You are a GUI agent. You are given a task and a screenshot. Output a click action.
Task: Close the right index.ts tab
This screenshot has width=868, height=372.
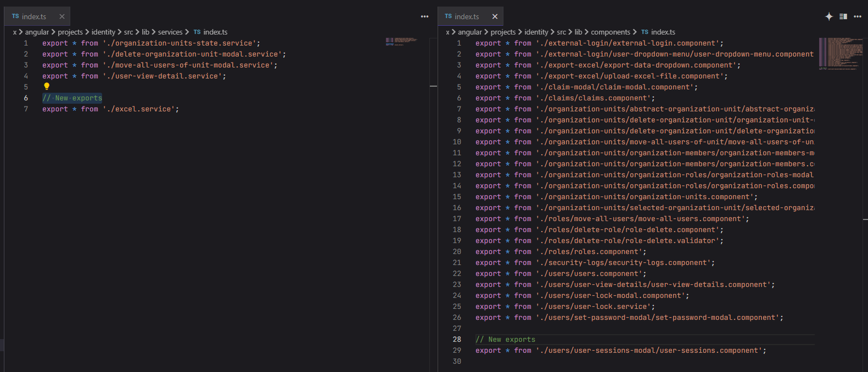point(495,16)
